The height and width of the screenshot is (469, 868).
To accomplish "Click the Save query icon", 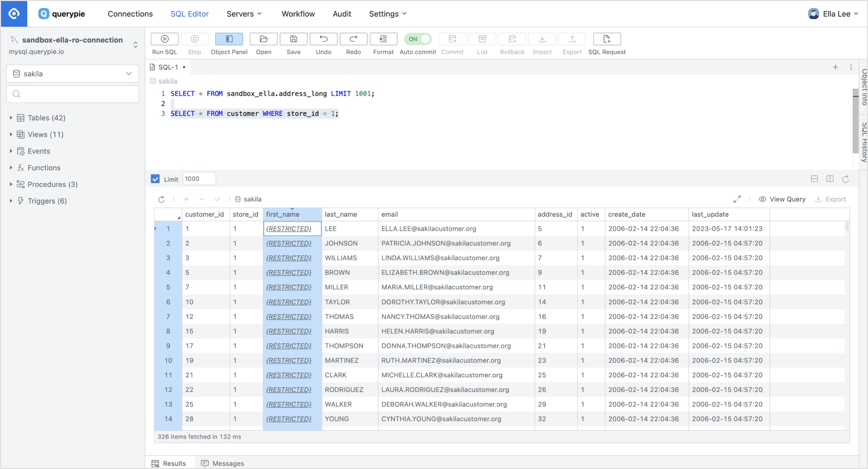I will pos(293,39).
